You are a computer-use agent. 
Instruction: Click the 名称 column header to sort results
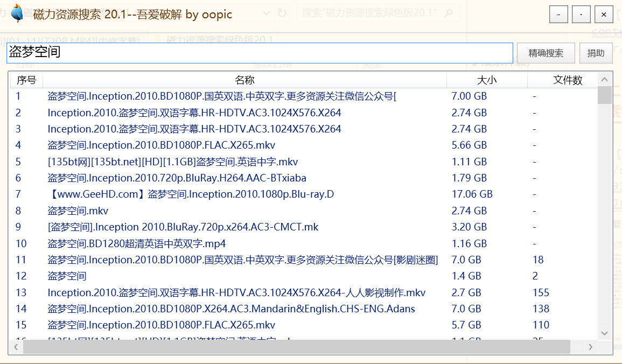[245, 80]
